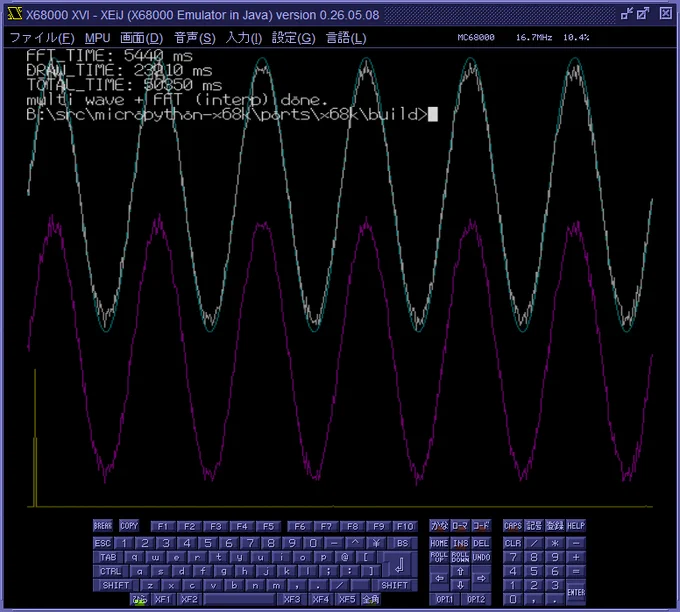Click the left arrow key on virtual keyboard
680x612 pixels.
click(x=439, y=578)
